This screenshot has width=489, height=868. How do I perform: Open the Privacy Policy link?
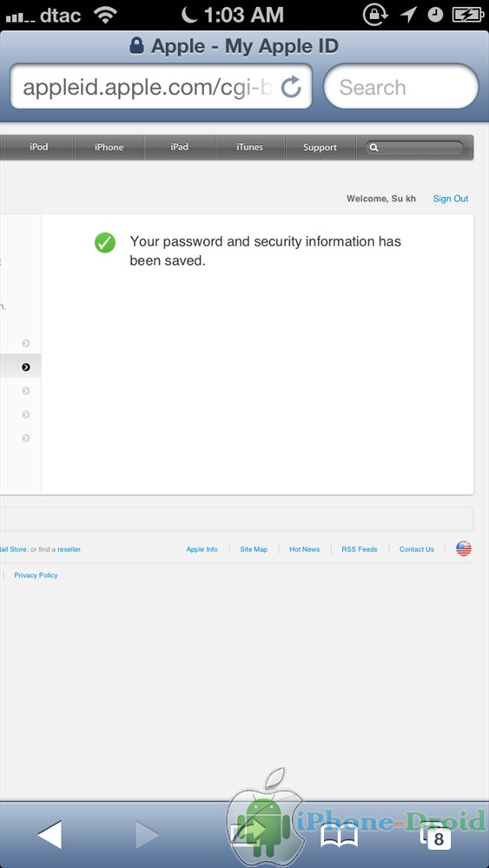point(36,575)
